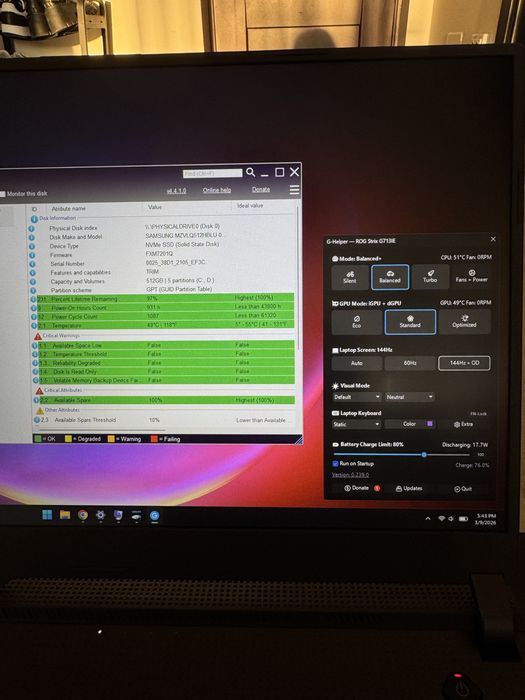Click info icon for Serial Number
525x700 pixels.
click(32, 264)
